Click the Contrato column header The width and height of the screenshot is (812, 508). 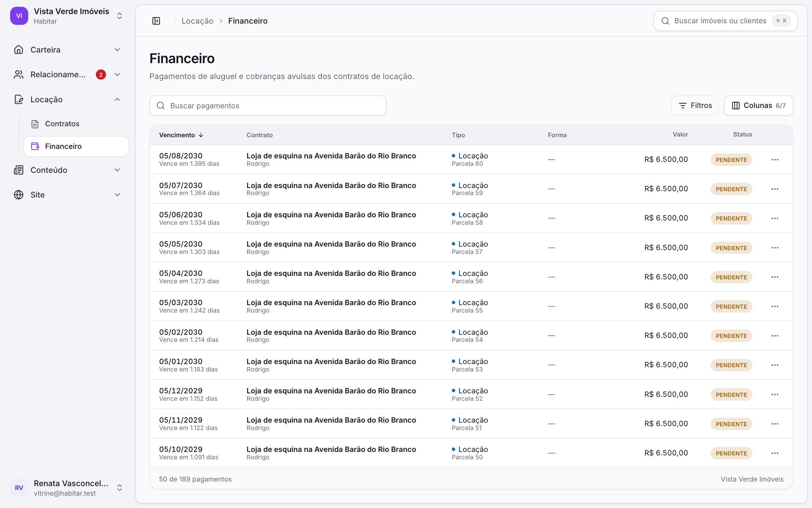tap(260, 135)
